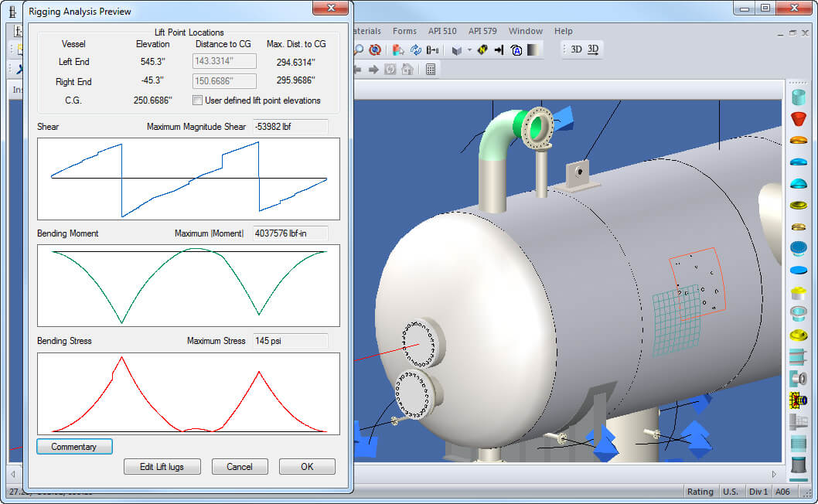Select the cylinder shell component icon
The height and width of the screenshot is (504, 818).
point(799,97)
